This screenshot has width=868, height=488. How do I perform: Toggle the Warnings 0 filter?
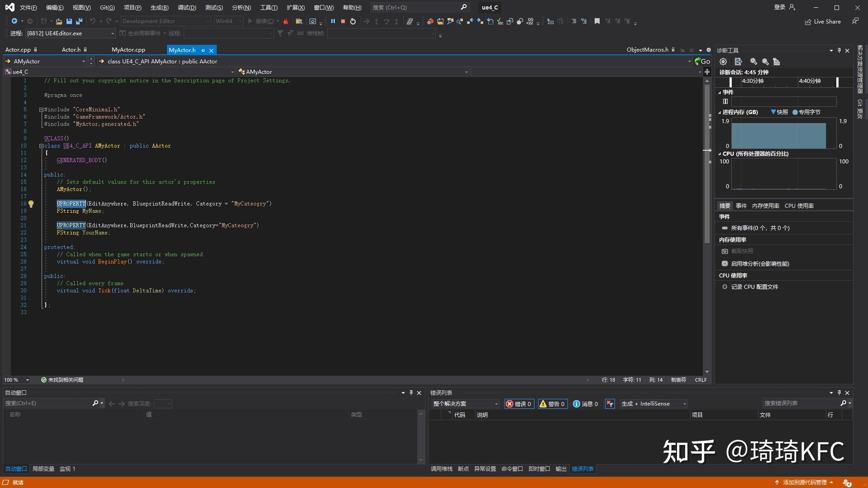pos(552,404)
